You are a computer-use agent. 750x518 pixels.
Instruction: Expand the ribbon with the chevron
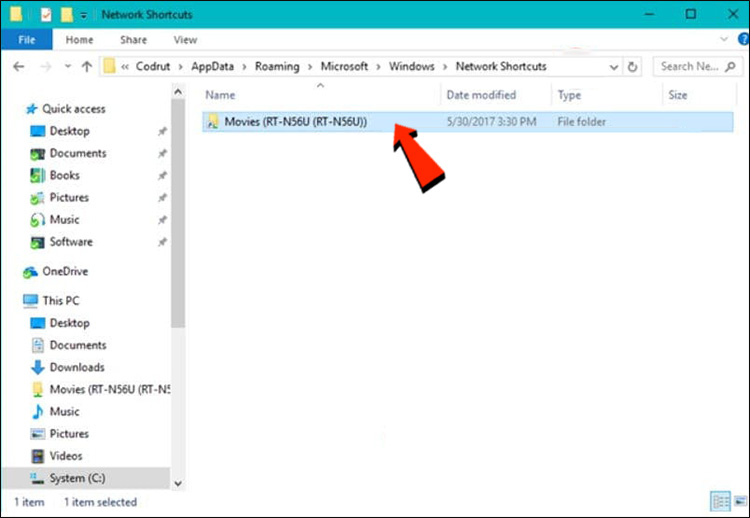[x=724, y=39]
